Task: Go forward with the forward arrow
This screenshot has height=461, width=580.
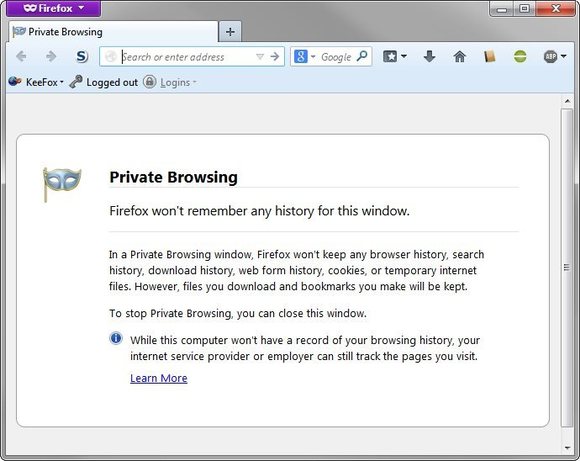Action: pos(51,57)
